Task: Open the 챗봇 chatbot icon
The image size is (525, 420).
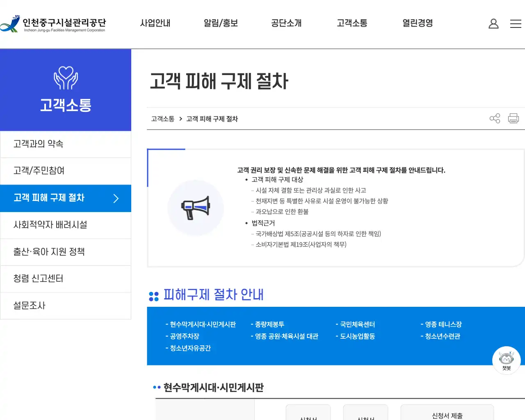Action: [507, 360]
